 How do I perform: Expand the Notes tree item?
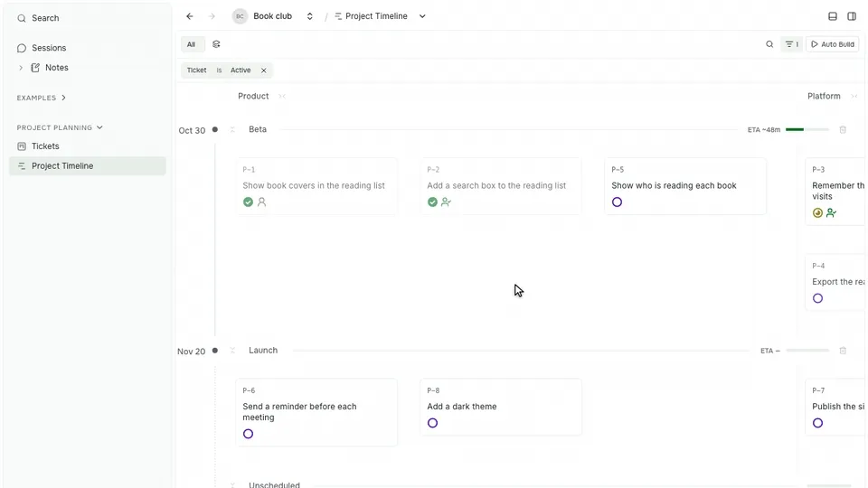[21, 68]
